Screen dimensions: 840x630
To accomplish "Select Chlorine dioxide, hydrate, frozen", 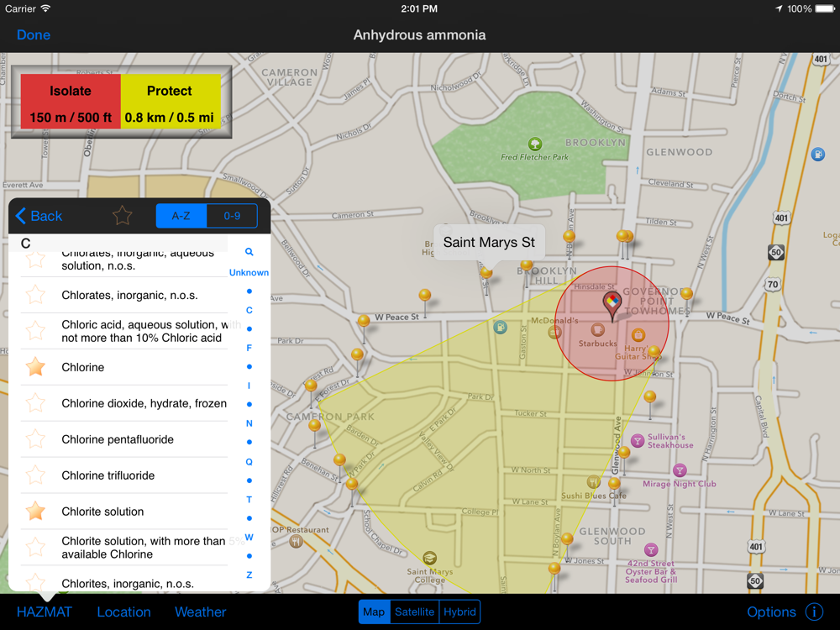I will pos(124,403).
